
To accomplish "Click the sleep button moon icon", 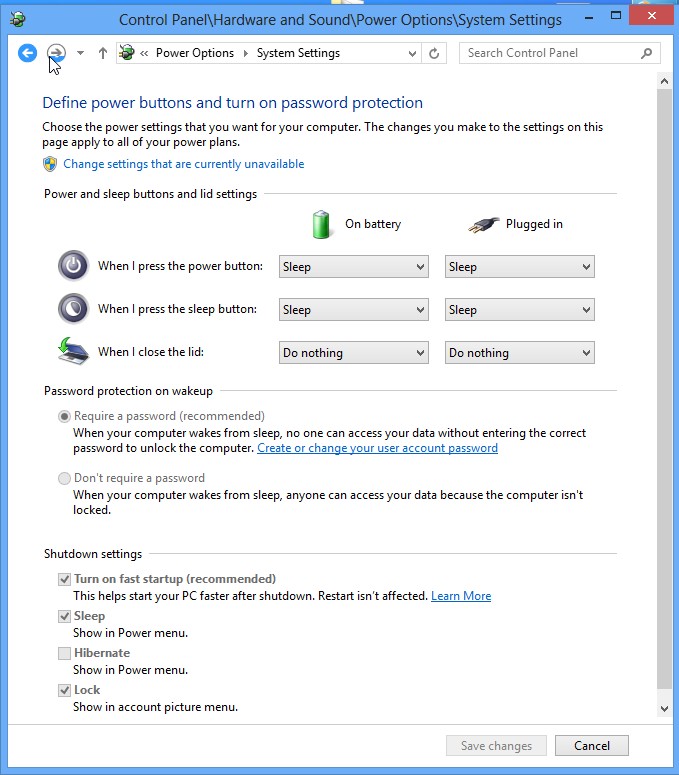I will point(73,309).
